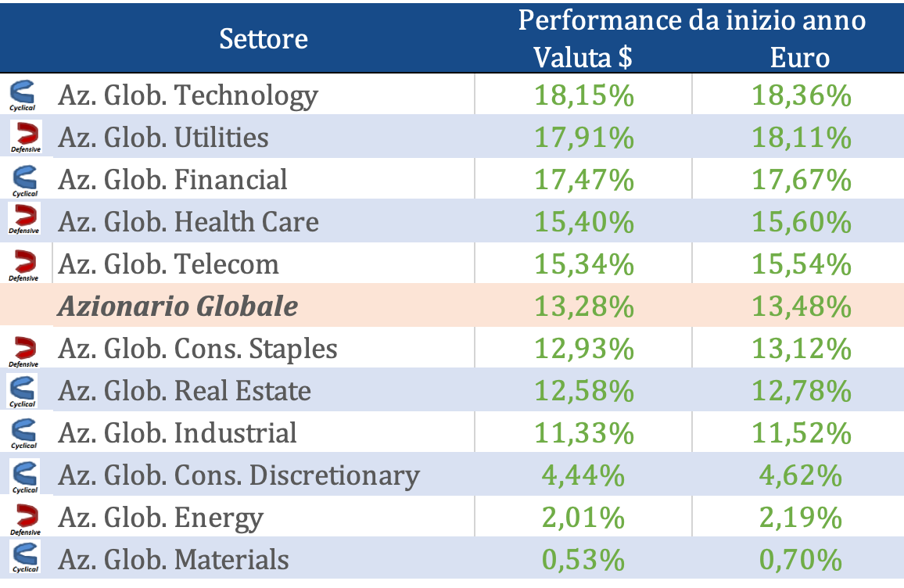
Task: Click the Defensive icon beside Az. Glob. Energy
Action: pos(24,518)
